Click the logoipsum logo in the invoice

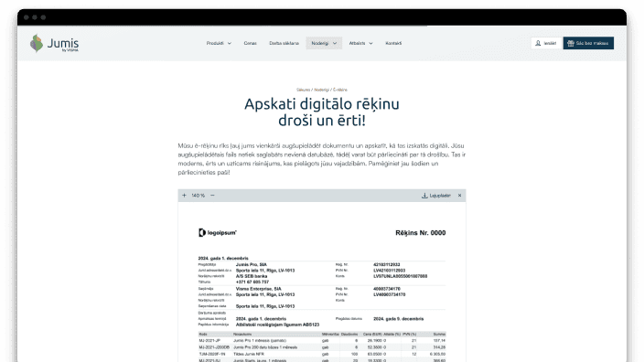218,233
